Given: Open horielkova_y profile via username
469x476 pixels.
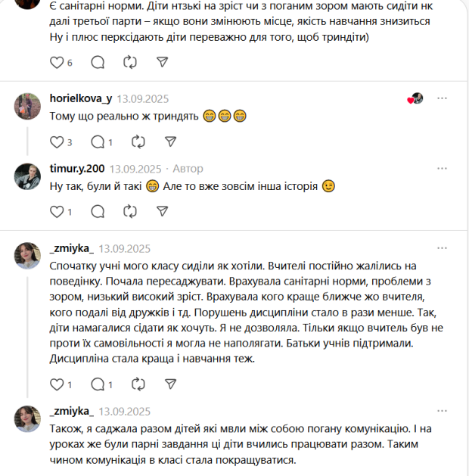Looking at the screenshot, I should point(80,98).
